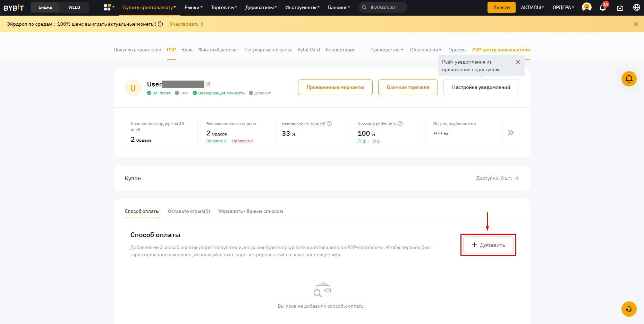
Task: Select the Блок tab
Action: [x=187, y=50]
